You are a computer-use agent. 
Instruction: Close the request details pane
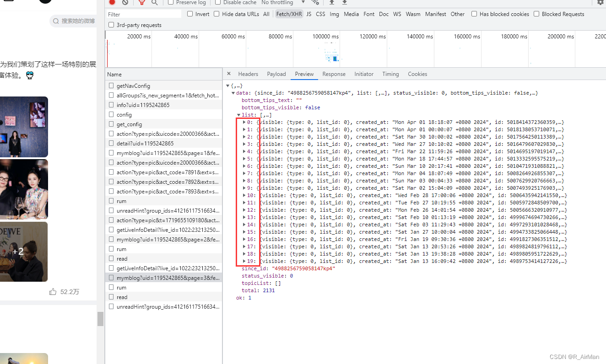pos(229,74)
